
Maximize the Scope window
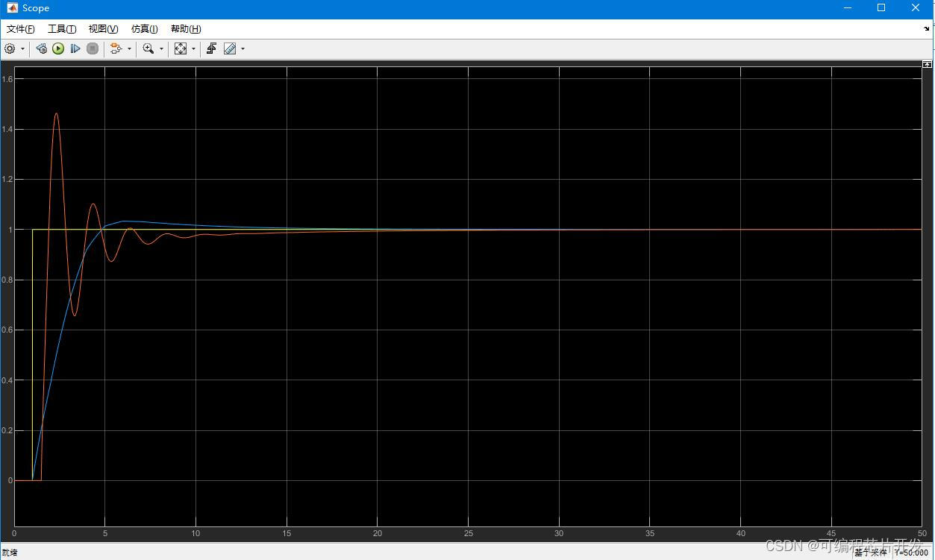coord(881,8)
